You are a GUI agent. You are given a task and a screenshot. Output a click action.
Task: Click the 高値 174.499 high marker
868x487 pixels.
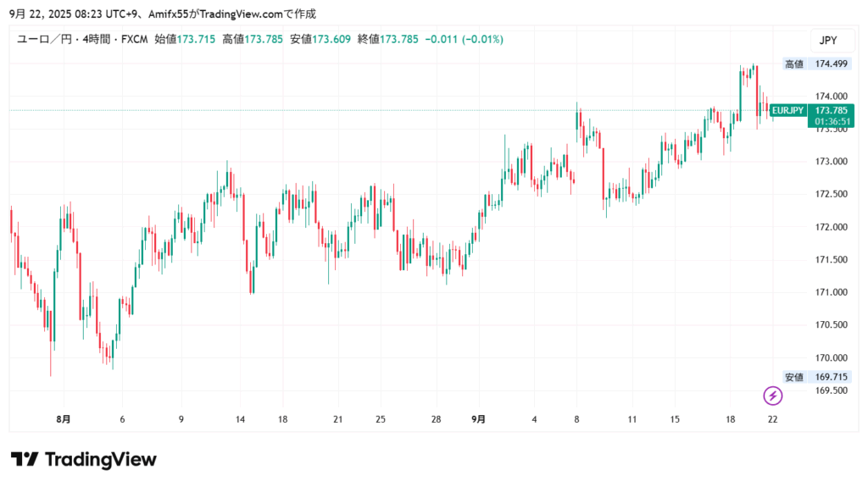coord(815,64)
